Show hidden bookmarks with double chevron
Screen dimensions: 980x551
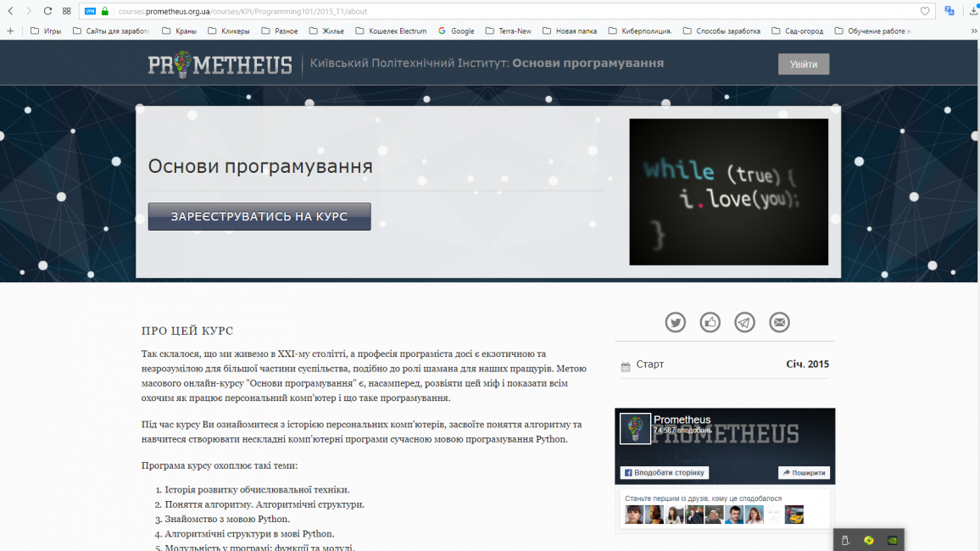pyautogui.click(x=974, y=31)
